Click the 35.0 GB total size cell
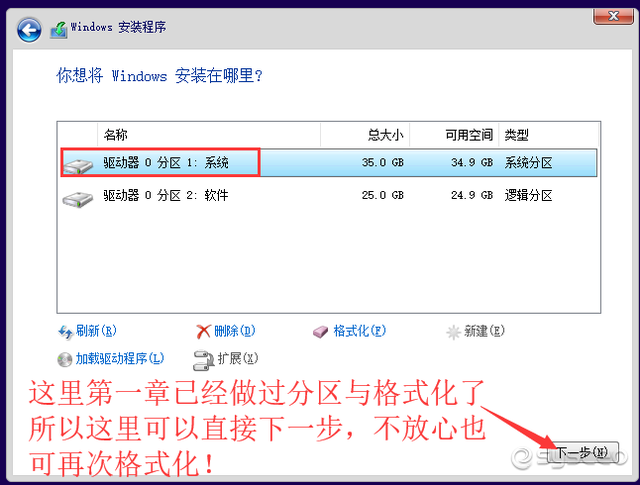 point(382,162)
